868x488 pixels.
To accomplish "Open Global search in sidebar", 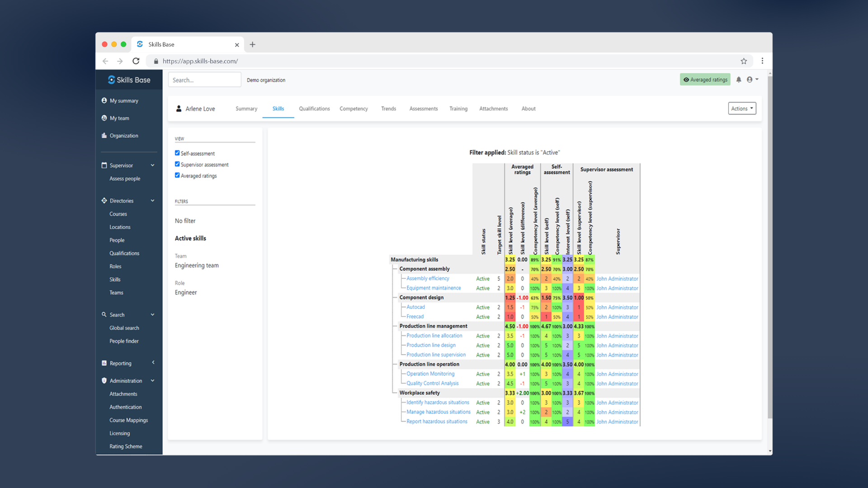I will [124, 328].
